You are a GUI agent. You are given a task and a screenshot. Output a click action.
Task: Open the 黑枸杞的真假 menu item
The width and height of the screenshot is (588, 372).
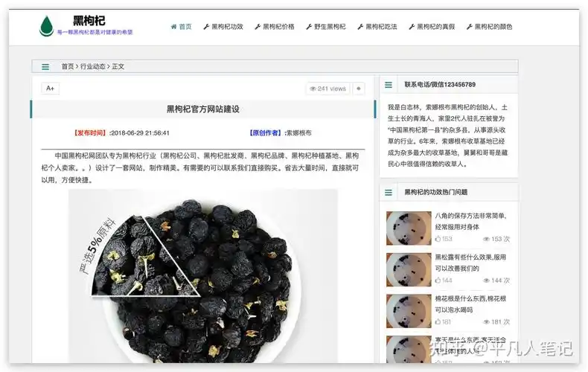click(x=432, y=27)
